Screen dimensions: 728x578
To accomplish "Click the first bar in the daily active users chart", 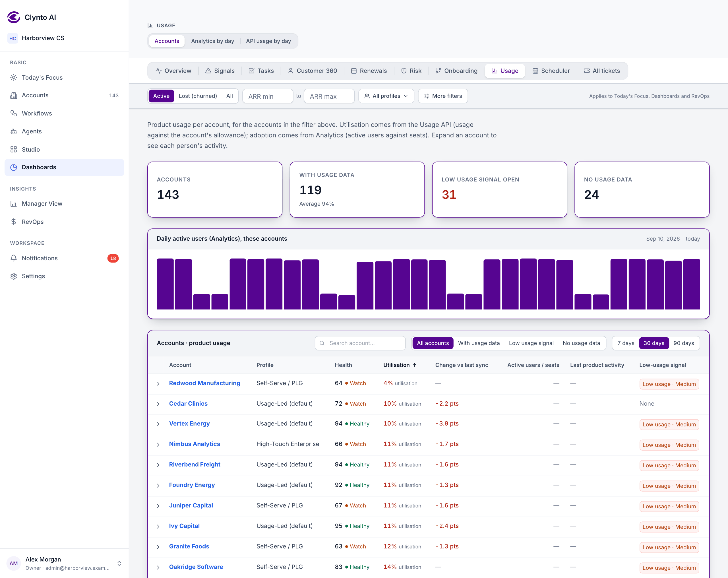I will coord(165,284).
